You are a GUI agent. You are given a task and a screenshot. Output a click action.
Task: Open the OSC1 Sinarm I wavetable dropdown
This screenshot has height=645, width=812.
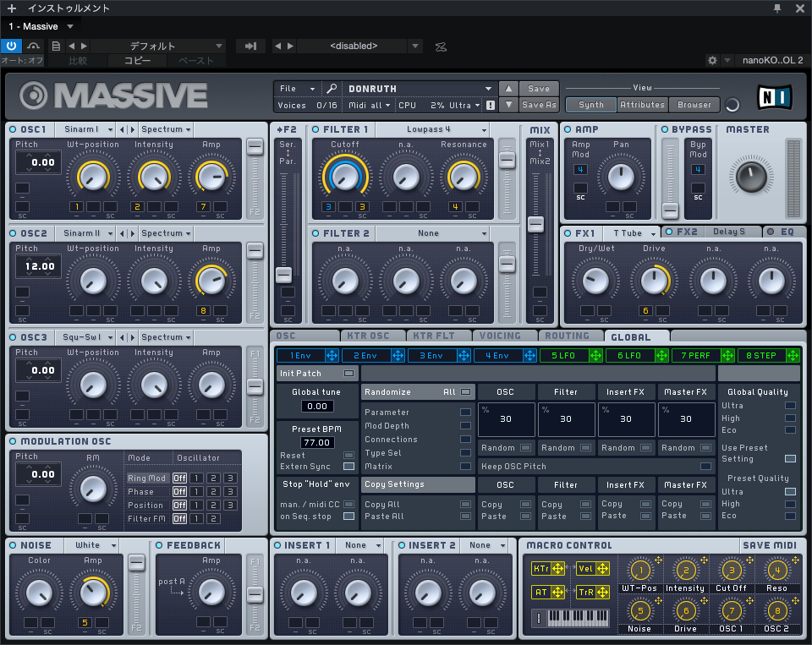coord(87,129)
